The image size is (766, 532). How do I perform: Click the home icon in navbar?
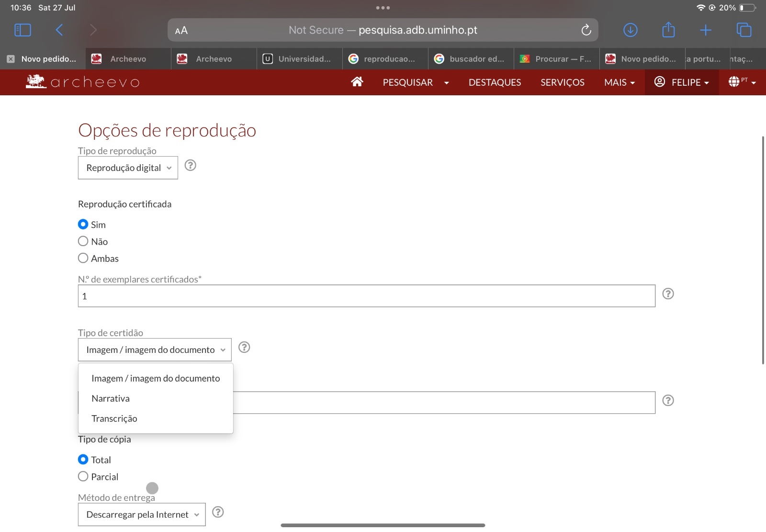[357, 82]
